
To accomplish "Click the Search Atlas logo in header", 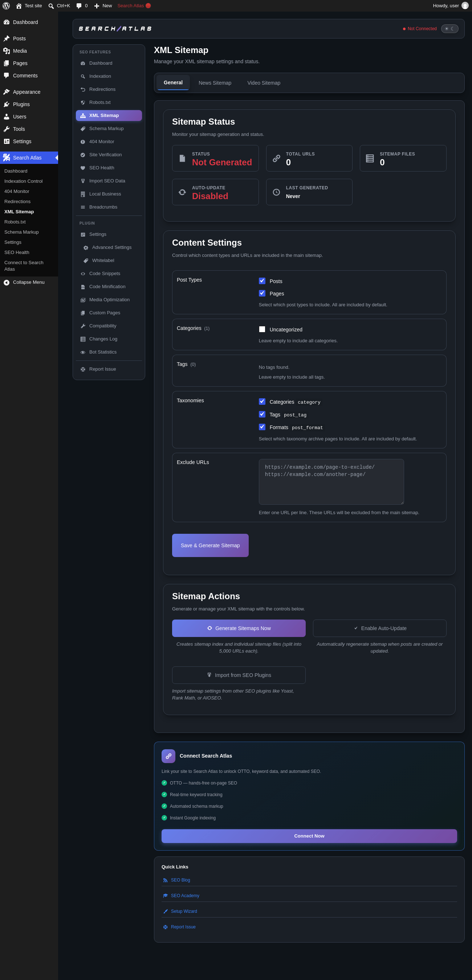I will 115,29.
